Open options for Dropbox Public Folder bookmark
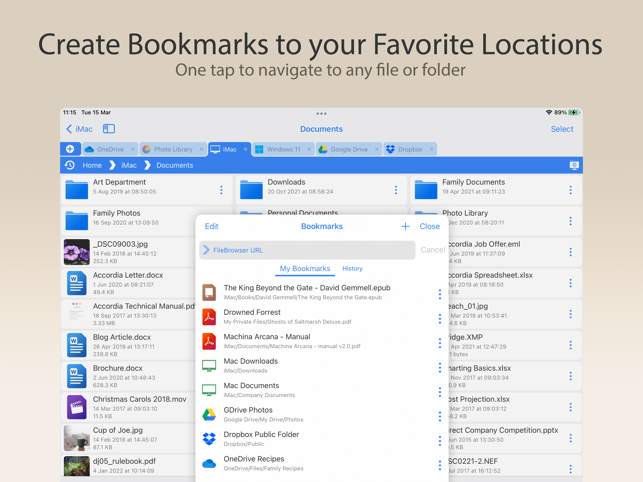This screenshot has width=643, height=482. tap(440, 441)
